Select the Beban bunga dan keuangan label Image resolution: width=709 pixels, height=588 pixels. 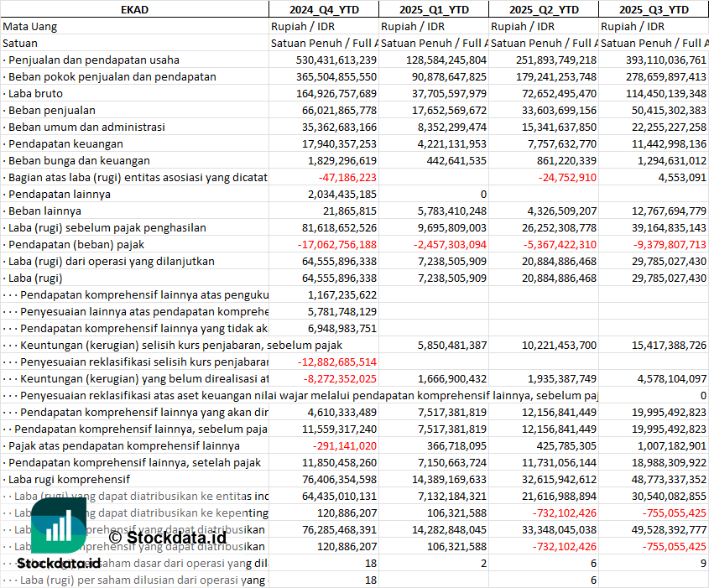point(79,160)
